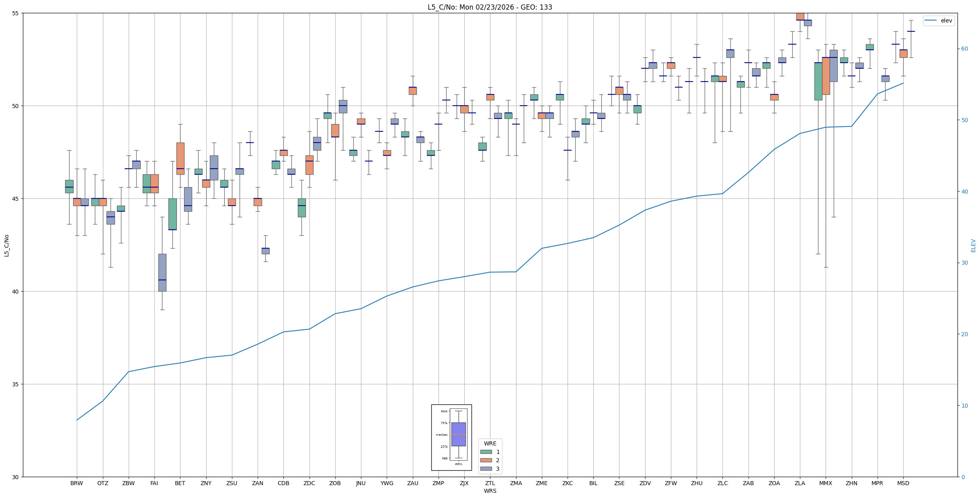Viewport: 980px width, 498px height.
Task: Click the ZJX station tick label
Action: pyautogui.click(x=464, y=483)
